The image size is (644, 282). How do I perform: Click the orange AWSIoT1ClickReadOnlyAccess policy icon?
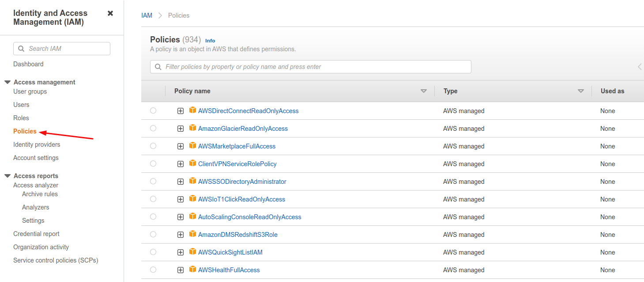click(192, 198)
